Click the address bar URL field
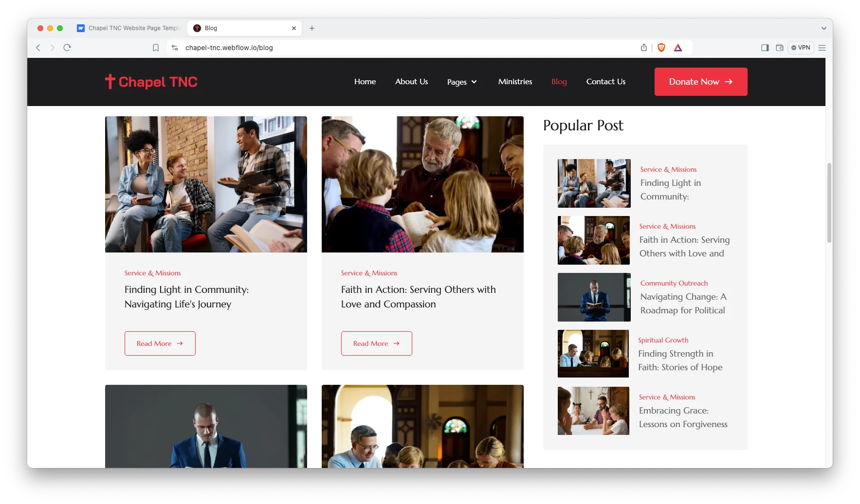Viewport: 860px width, 504px height. coord(404,48)
